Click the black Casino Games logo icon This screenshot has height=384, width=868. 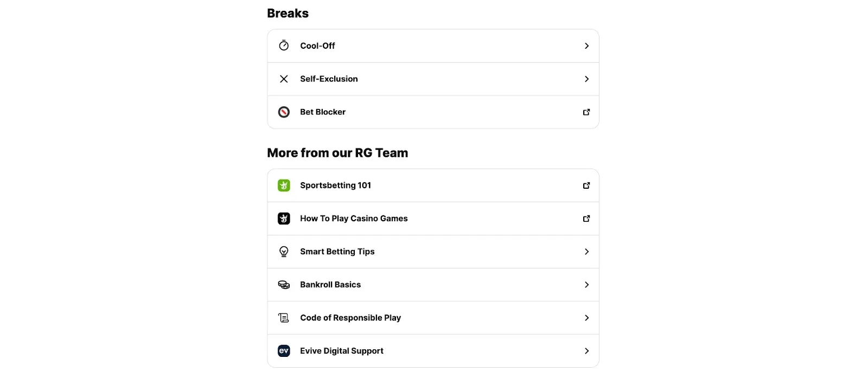(x=284, y=219)
